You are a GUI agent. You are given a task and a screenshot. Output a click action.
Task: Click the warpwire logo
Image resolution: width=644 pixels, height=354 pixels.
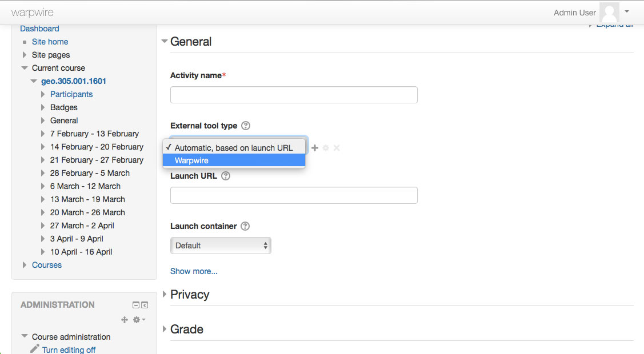coord(33,13)
